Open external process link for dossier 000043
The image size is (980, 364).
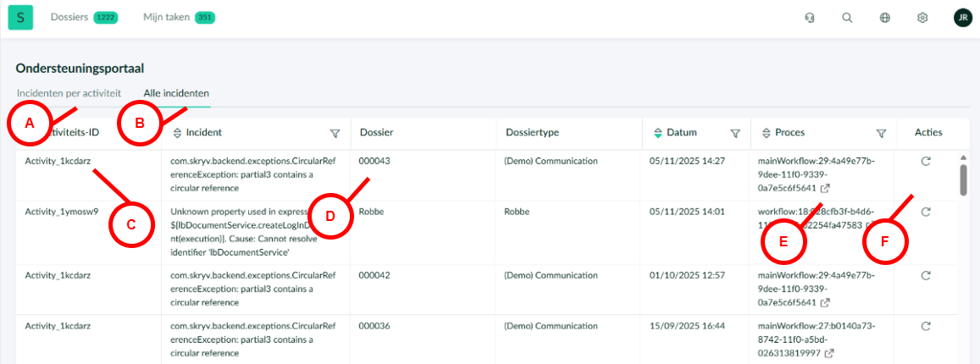824,189
